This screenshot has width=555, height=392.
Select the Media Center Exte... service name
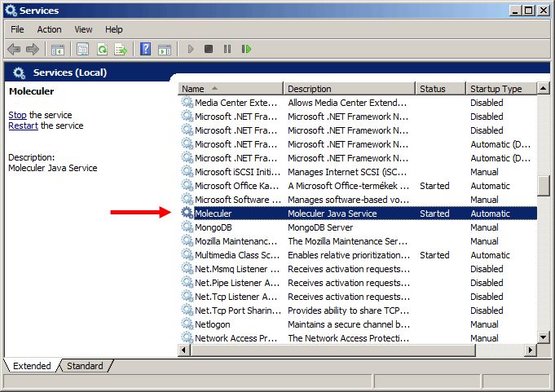click(x=236, y=103)
